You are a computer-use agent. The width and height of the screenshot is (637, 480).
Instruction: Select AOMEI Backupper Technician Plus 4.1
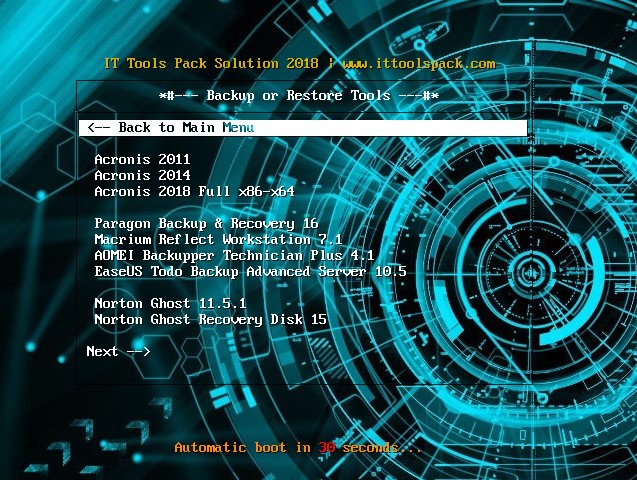point(234,255)
